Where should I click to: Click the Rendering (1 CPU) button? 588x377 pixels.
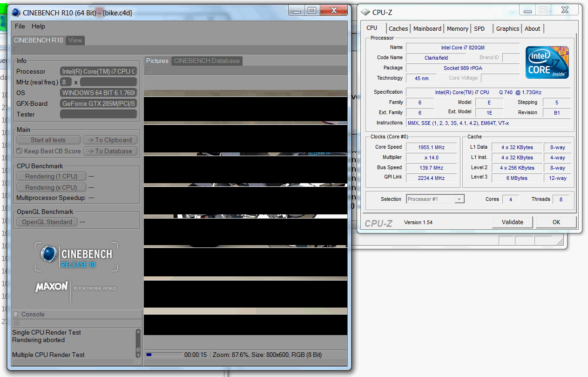[51, 176]
